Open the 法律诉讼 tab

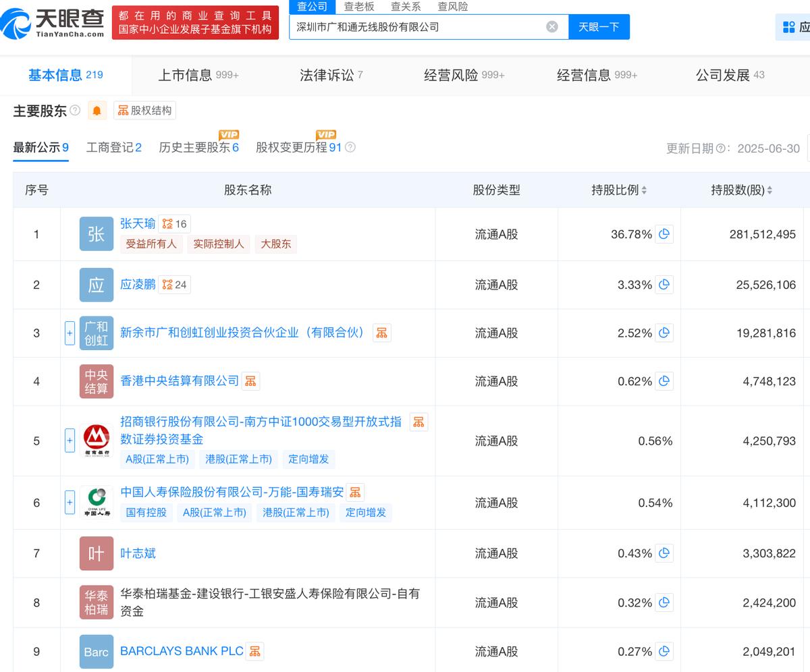pyautogui.click(x=331, y=75)
